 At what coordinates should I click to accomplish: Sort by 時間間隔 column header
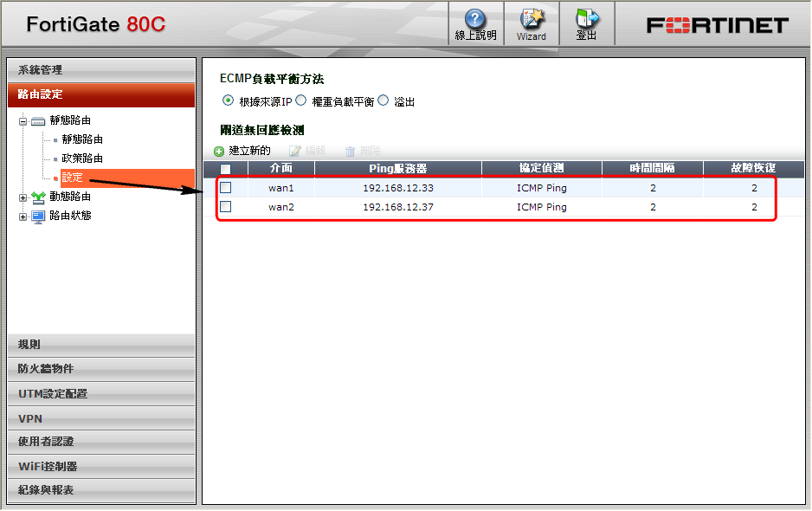pos(653,168)
